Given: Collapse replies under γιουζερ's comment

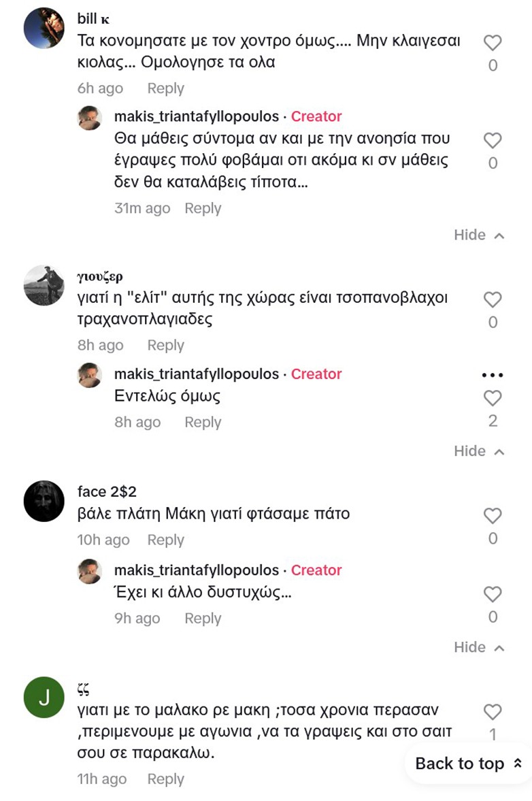Looking at the screenshot, I should click(479, 451).
